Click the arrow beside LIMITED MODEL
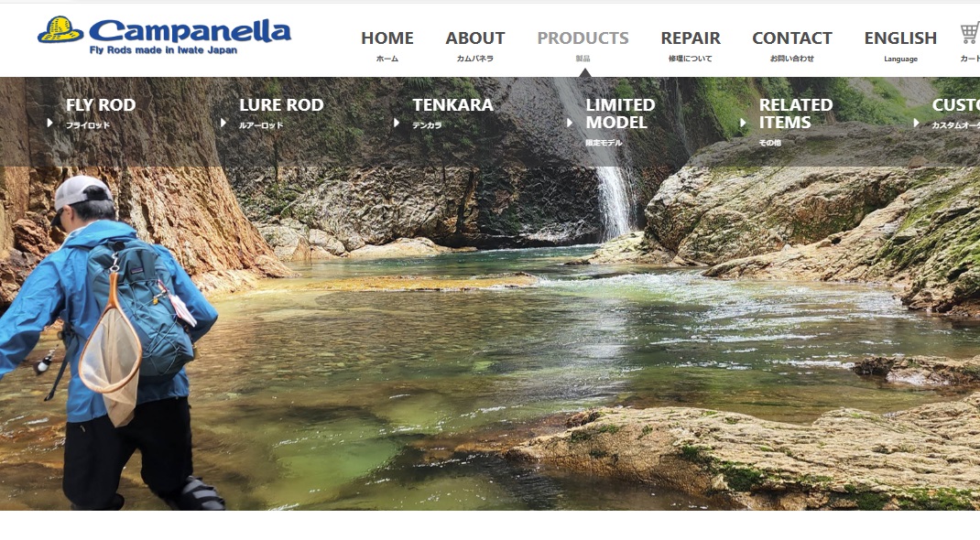This screenshot has height=540, width=980. click(x=570, y=123)
